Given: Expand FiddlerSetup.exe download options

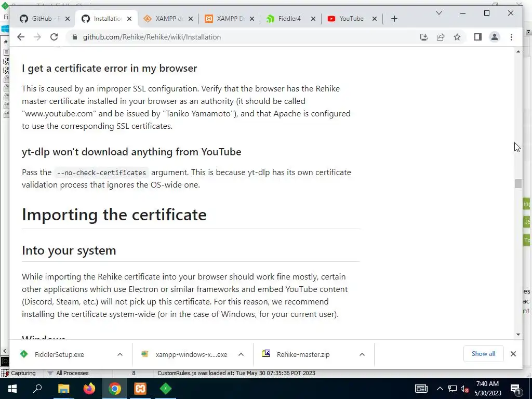Looking at the screenshot, I should pyautogui.click(x=120, y=354).
